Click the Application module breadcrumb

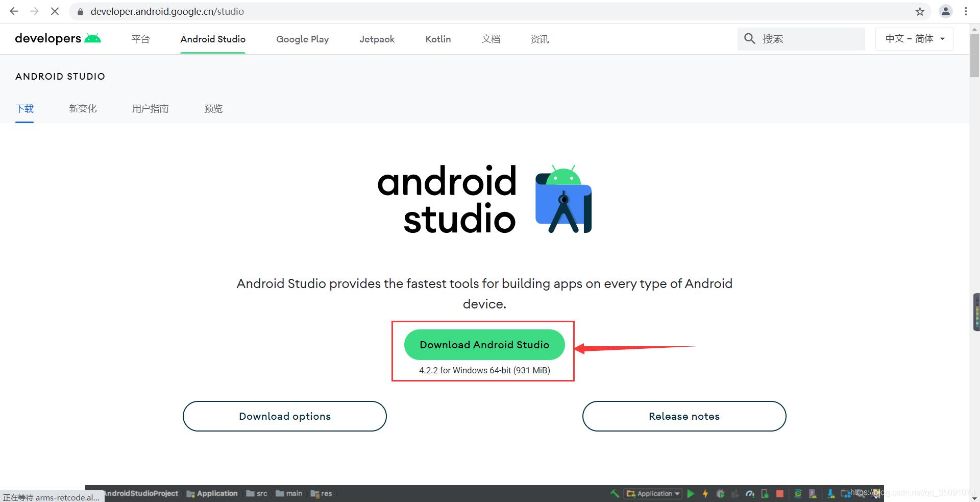(212, 493)
